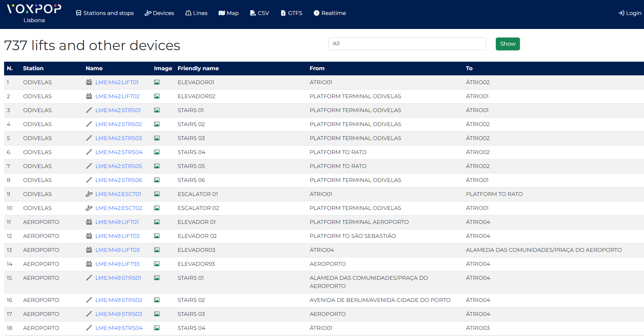Open the Realtime page
Viewport: 644px width, 336px height.
pos(329,13)
